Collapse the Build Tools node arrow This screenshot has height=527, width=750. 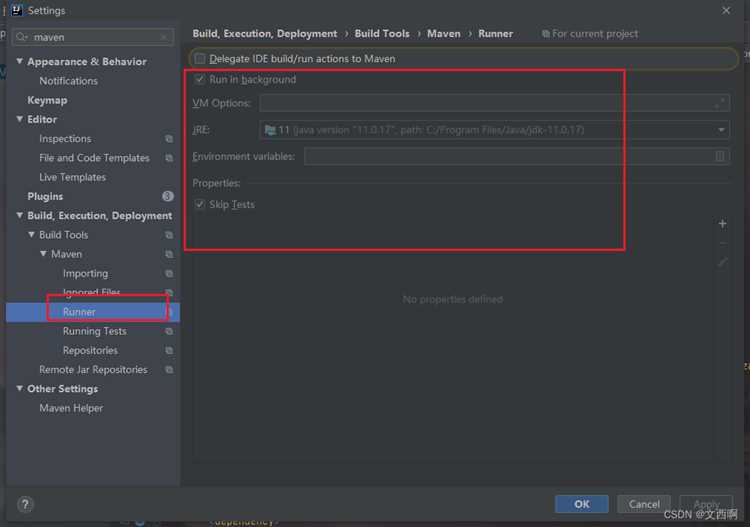pyautogui.click(x=32, y=234)
